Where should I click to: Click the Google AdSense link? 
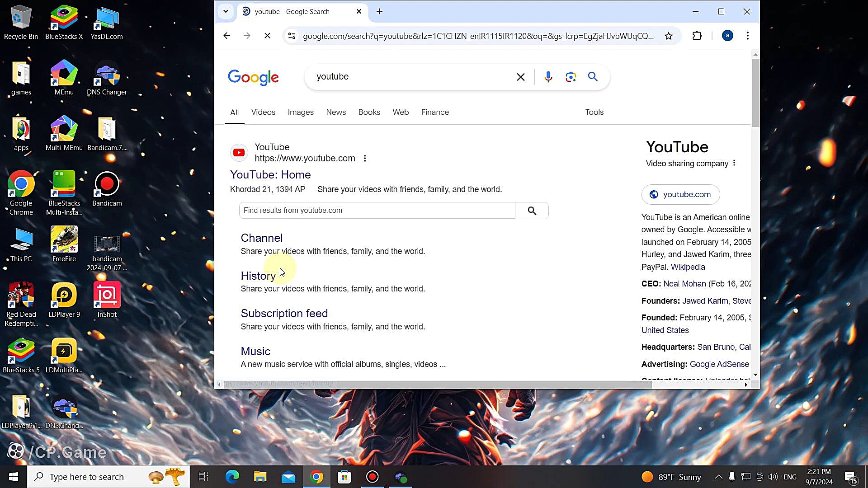[x=719, y=364]
